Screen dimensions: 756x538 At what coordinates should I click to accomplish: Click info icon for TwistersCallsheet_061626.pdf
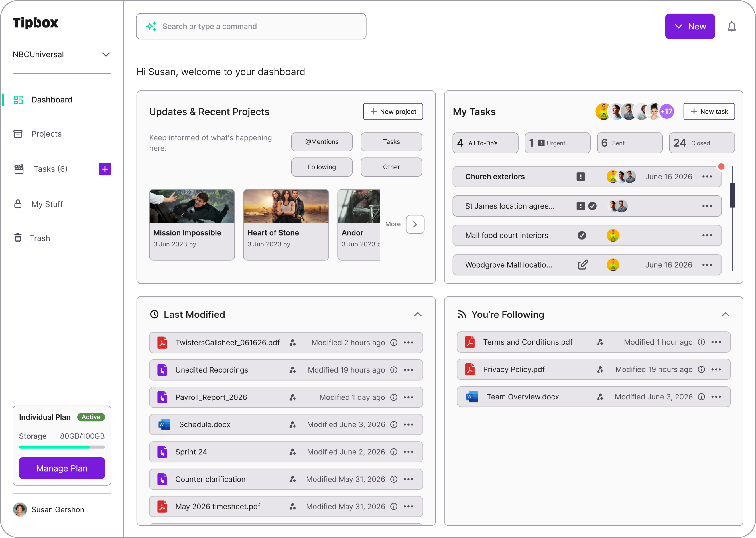point(394,343)
